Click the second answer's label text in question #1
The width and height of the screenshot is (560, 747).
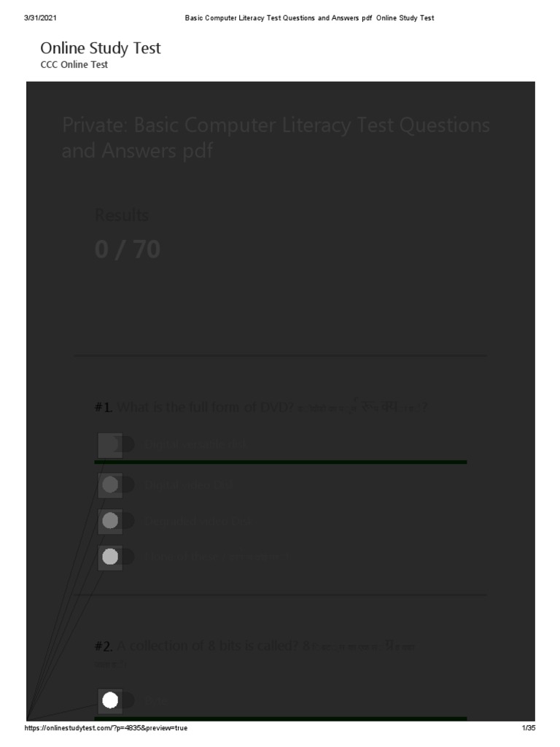coord(189,484)
